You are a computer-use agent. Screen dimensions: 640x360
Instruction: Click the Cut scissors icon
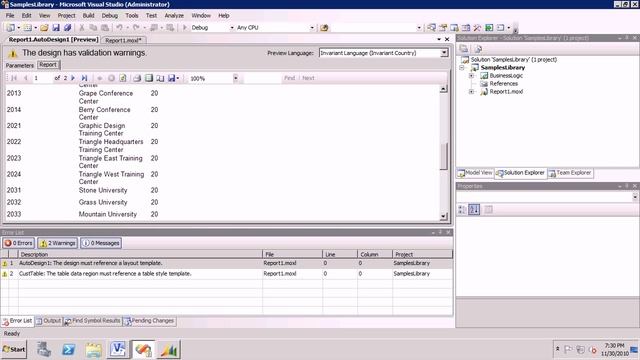(x=82, y=28)
